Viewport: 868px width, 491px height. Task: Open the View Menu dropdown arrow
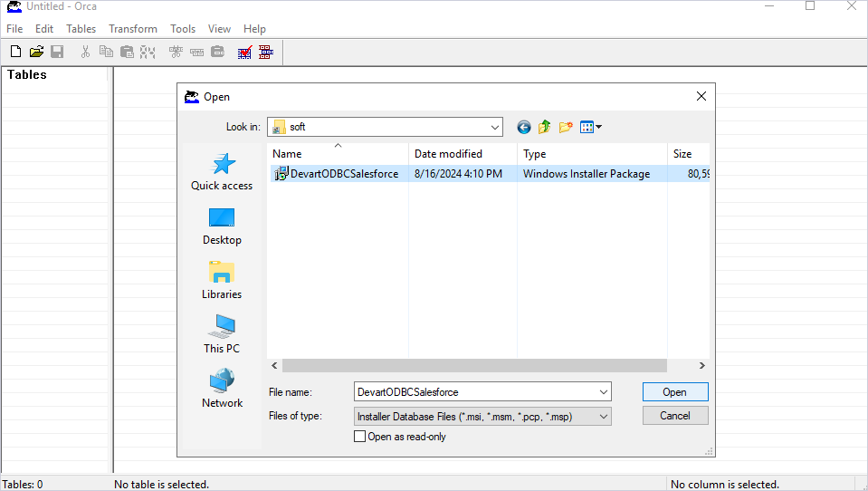tap(598, 128)
